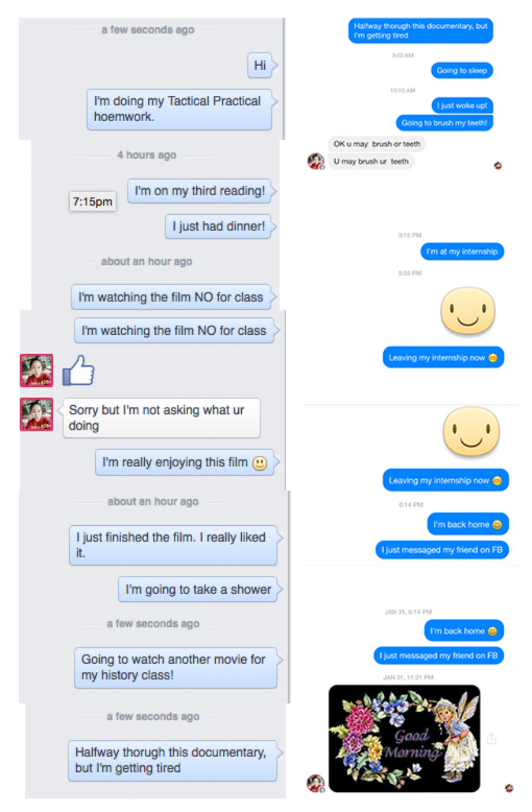Viewport: 532px width, 812px height.
Task: Click the 7:15pm timestamp tooltip
Action: tap(92, 202)
